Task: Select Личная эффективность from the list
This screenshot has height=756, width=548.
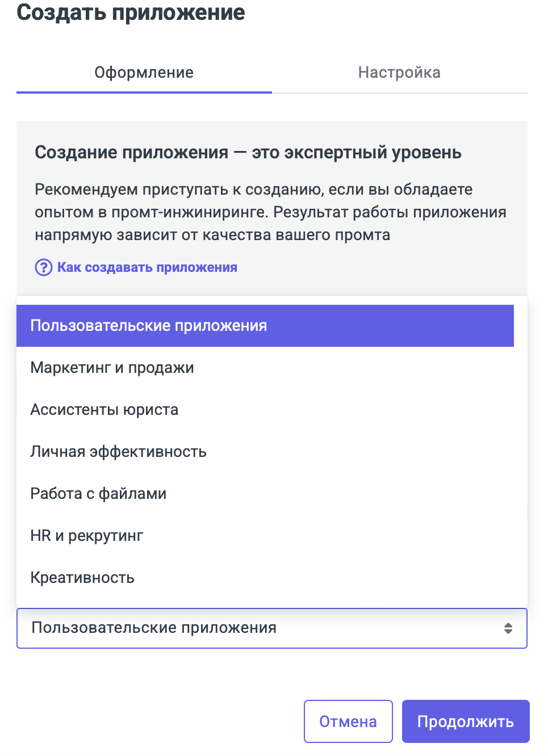Action: 118,452
